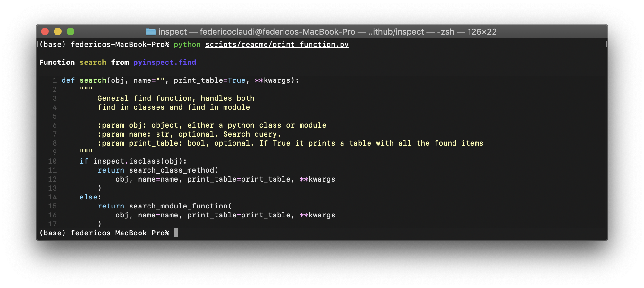This screenshot has width=644, height=288.
Task: Click ':param name: str, optional. Search query.'
Action: (189, 134)
